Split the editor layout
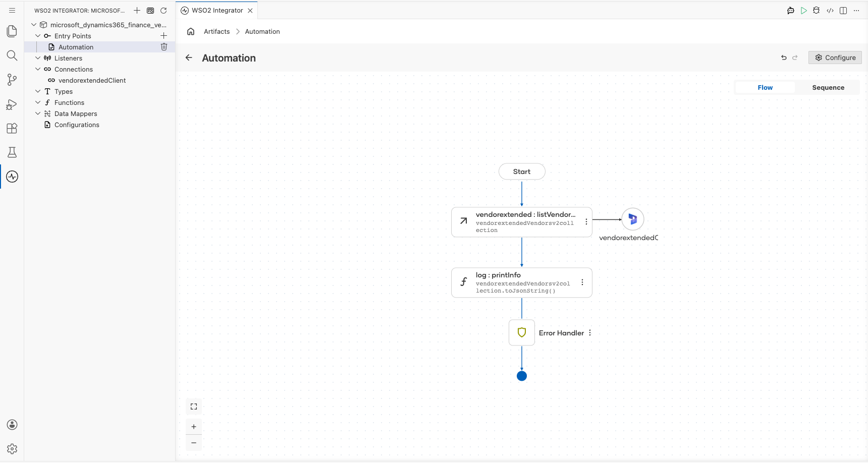Screen dimensions: 868x463 [843, 11]
